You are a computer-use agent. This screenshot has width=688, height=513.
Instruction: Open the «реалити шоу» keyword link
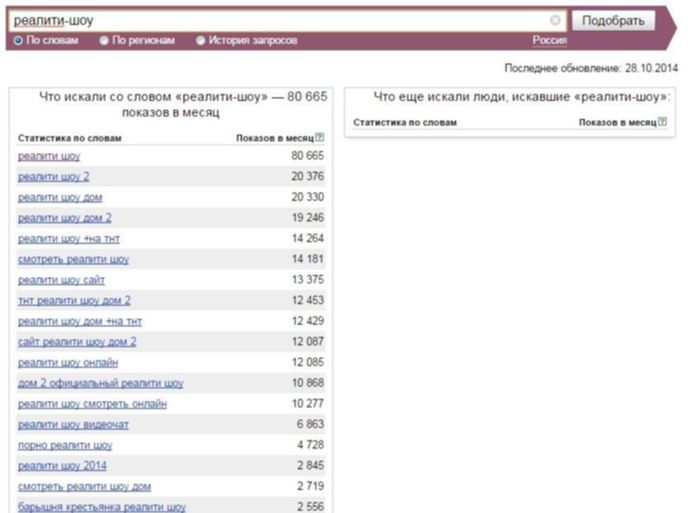click(x=49, y=157)
